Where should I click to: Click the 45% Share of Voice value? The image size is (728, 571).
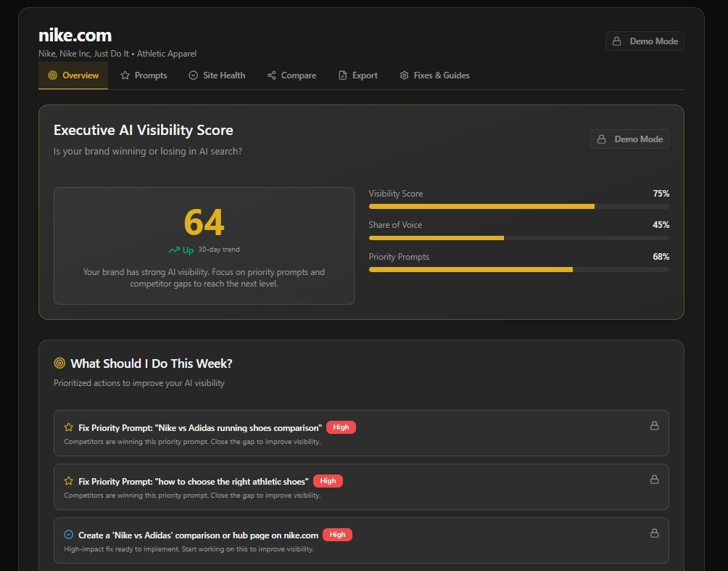[661, 225]
